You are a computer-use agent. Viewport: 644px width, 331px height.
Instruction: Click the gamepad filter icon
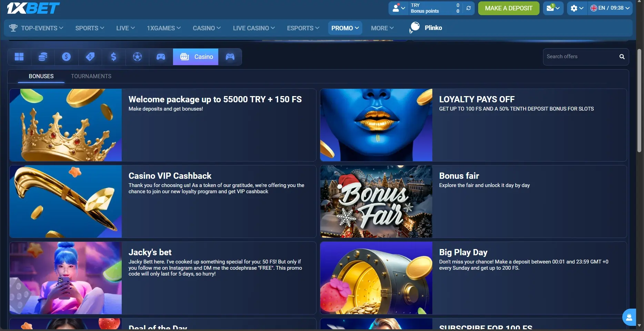(161, 56)
